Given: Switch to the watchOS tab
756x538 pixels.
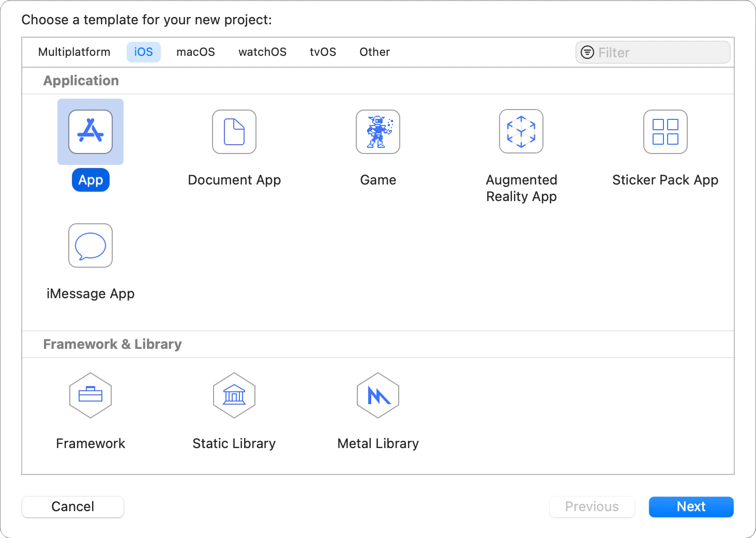Looking at the screenshot, I should 262,52.
